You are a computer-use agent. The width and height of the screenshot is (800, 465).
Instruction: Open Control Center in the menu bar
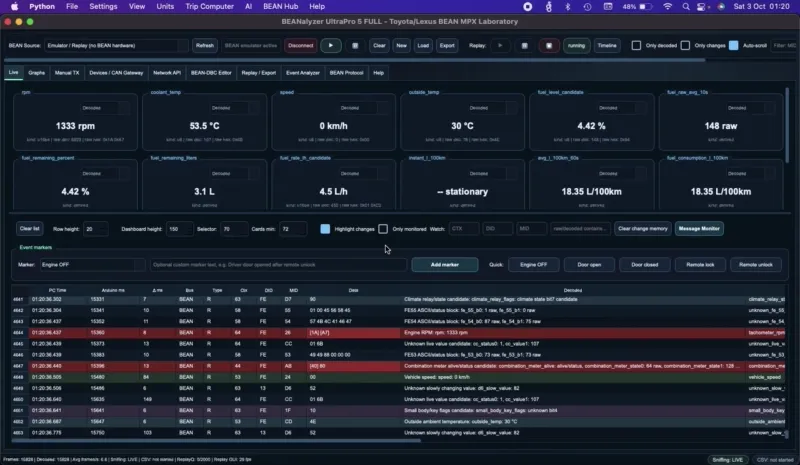tap(703, 7)
